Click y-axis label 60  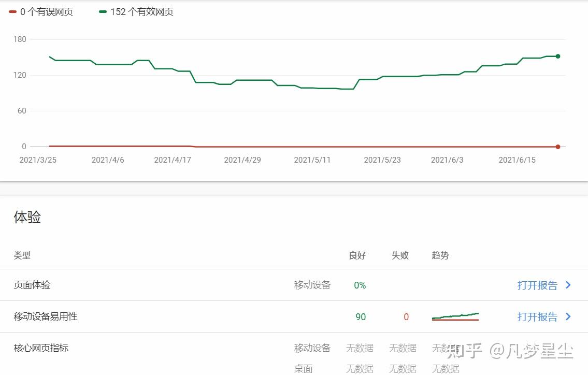22,111
